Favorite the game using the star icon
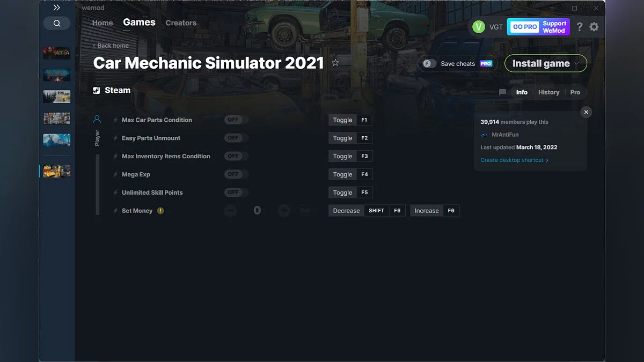Screen dimensions: 644x362 335,62
